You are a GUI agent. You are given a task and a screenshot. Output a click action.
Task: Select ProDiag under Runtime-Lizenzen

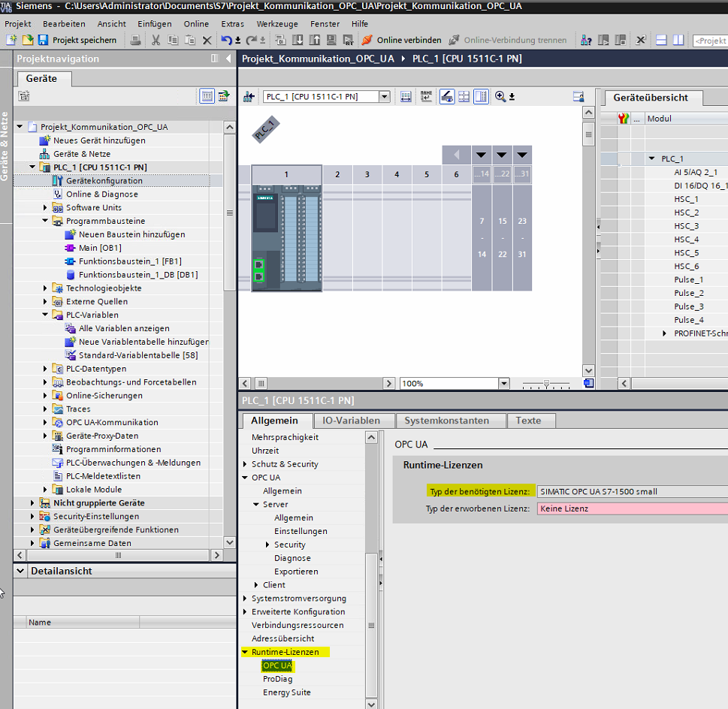pos(278,679)
